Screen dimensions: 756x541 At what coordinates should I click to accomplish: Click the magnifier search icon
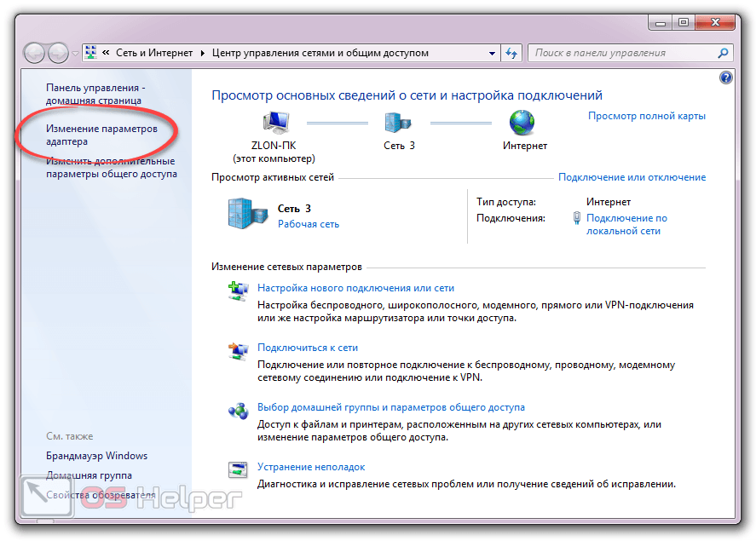723,53
